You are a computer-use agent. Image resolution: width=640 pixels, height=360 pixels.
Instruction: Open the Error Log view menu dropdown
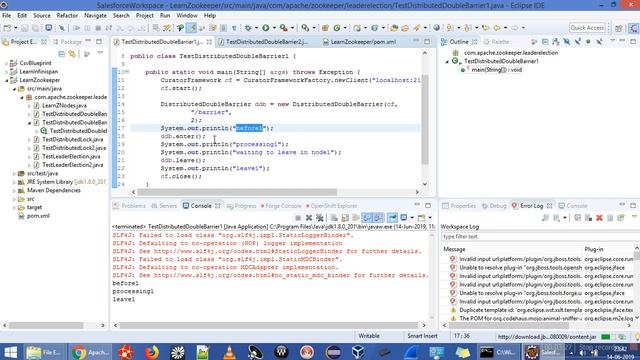pos(634,216)
